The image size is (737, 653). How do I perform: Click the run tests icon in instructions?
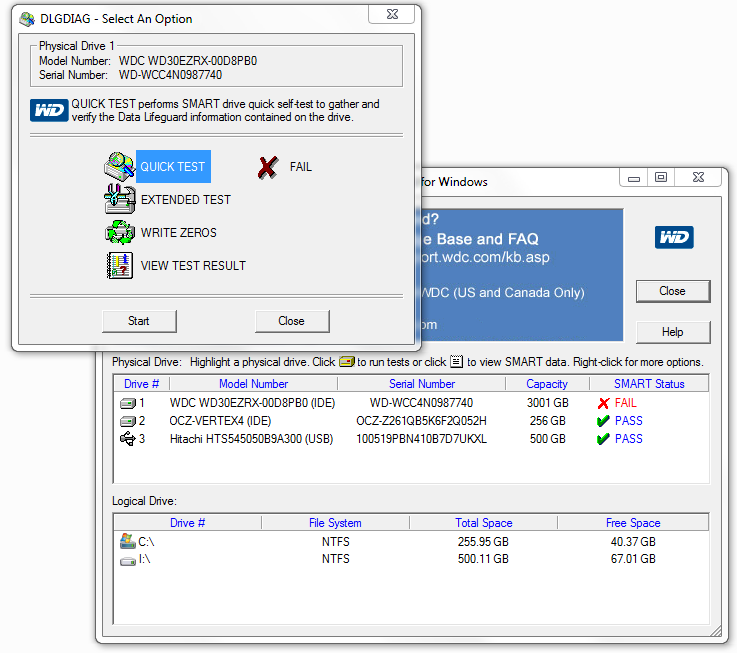[346, 362]
